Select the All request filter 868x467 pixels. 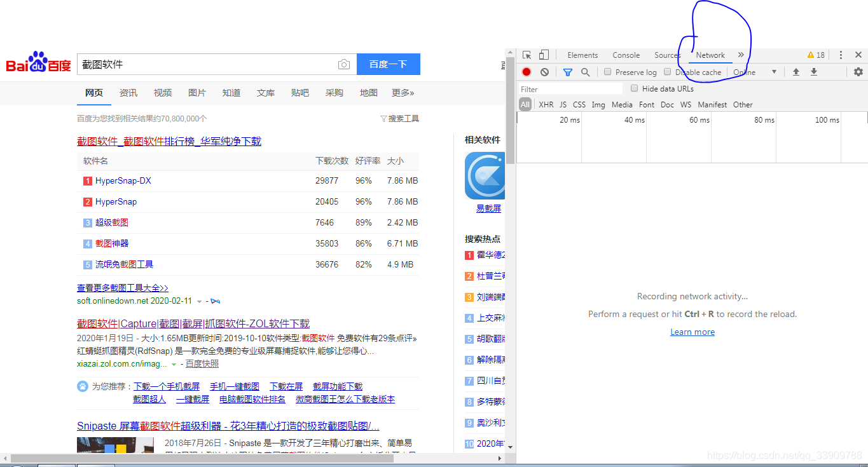pos(525,105)
